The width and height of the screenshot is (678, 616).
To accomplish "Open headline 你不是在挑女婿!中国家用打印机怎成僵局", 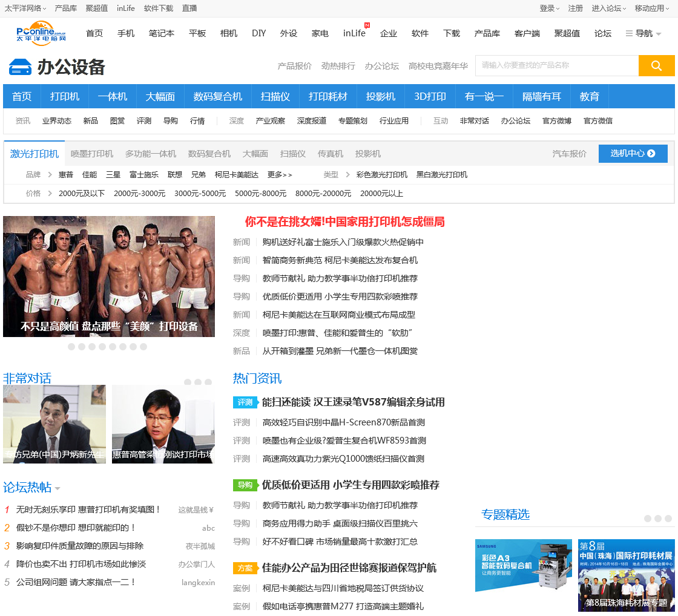I will tap(344, 221).
